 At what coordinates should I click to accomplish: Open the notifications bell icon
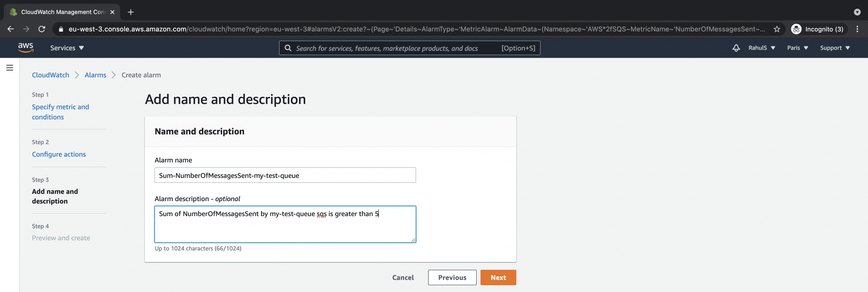pyautogui.click(x=736, y=48)
